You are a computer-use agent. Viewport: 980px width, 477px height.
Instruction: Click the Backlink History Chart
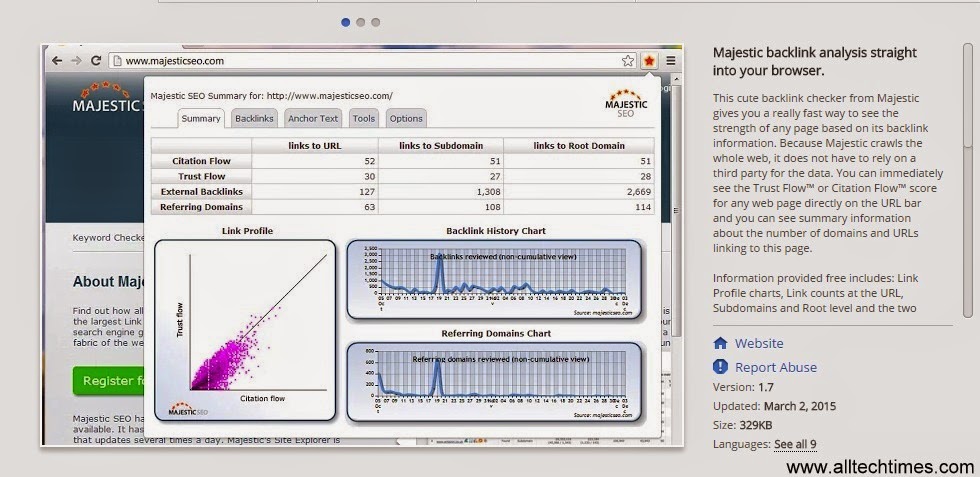pos(494,279)
